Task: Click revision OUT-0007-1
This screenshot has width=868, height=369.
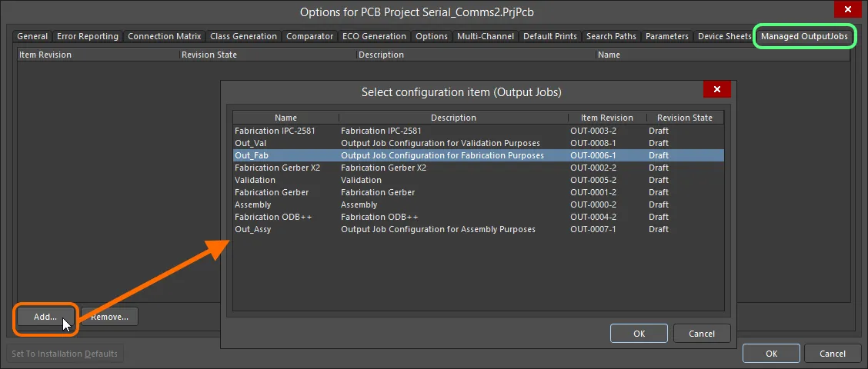Action: pos(593,229)
